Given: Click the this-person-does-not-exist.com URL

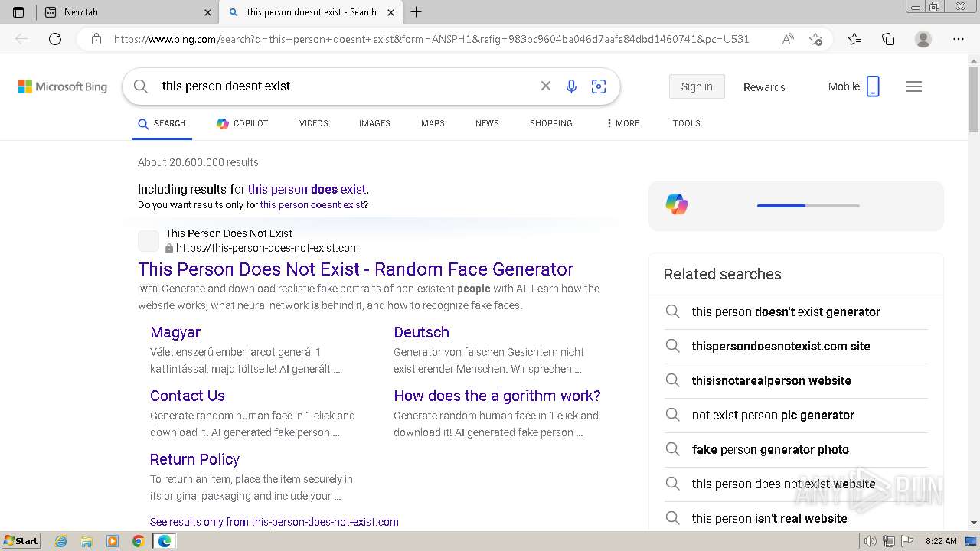Looking at the screenshot, I should 267,248.
